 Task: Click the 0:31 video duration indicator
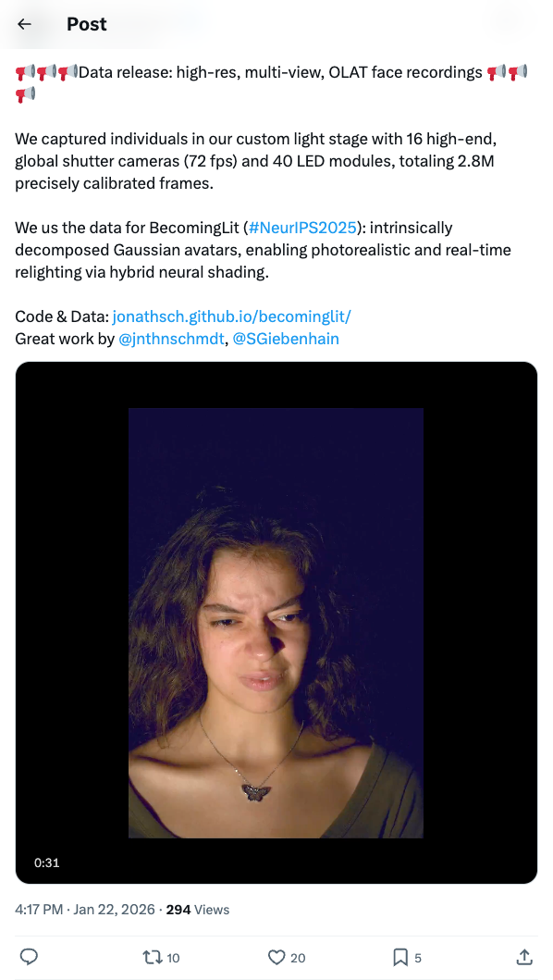(47, 862)
